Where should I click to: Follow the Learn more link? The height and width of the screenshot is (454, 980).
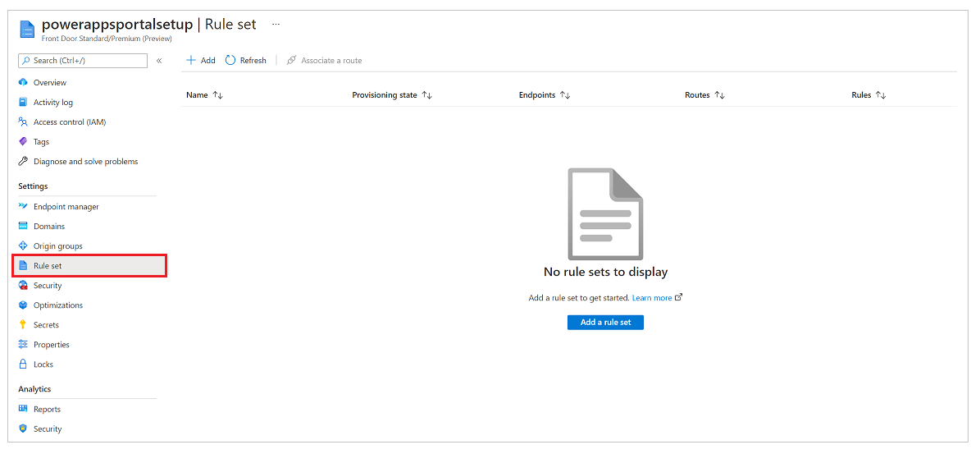coord(652,298)
